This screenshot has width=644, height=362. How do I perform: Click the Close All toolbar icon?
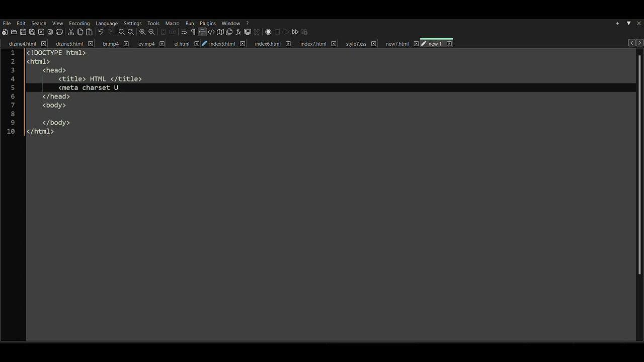click(x=50, y=32)
